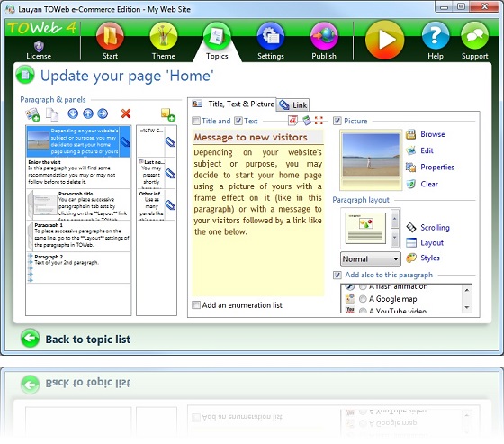The width and height of the screenshot is (504, 444).
Task: Click Back to topic list
Action: (x=88, y=340)
